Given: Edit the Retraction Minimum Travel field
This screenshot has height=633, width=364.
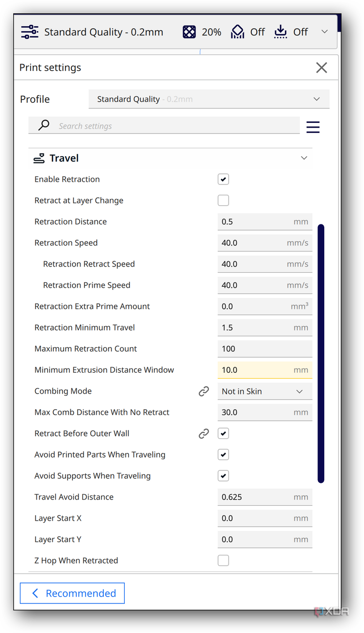Looking at the screenshot, I should [265, 328].
